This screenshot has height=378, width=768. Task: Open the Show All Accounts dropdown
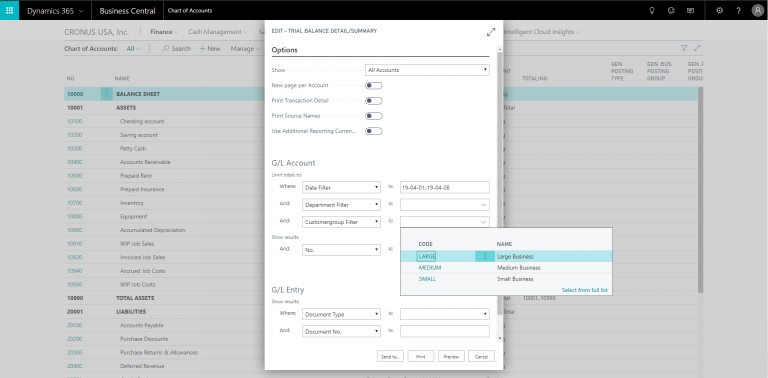coord(427,70)
